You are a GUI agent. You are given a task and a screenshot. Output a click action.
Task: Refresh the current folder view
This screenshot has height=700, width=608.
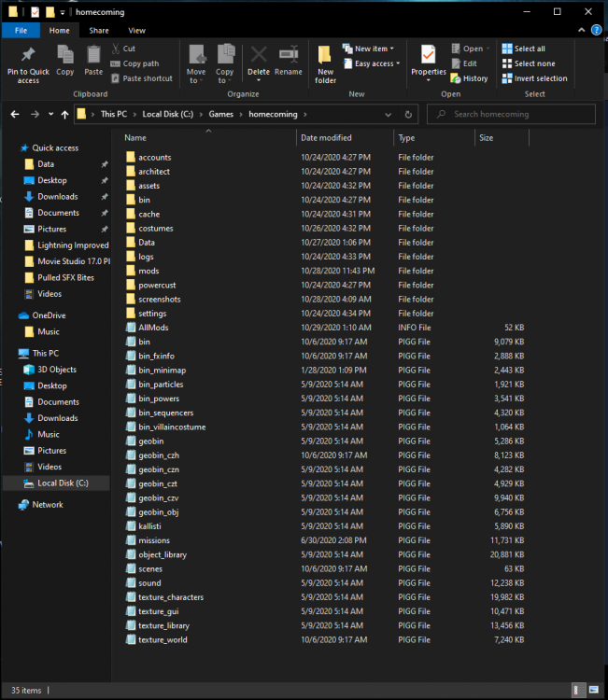pyautogui.click(x=408, y=114)
